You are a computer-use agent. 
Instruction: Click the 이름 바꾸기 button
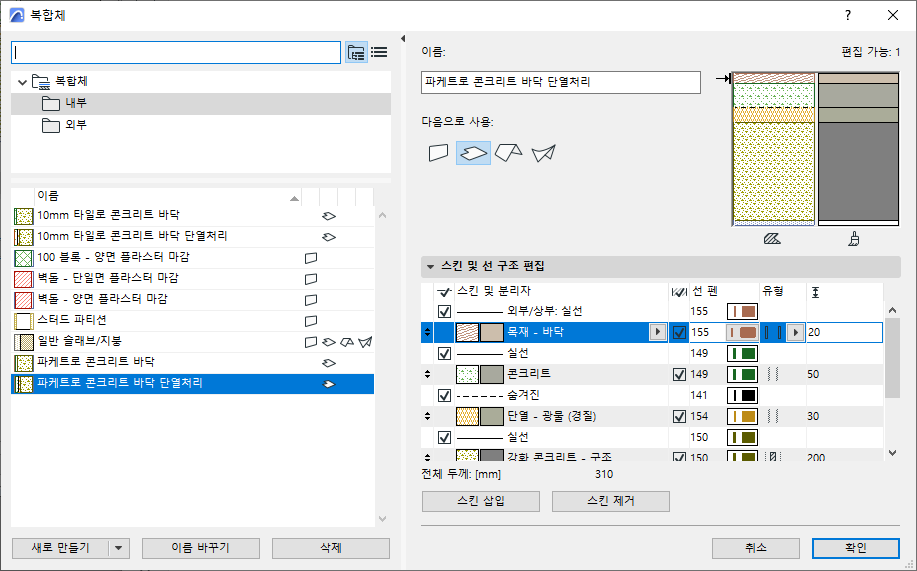click(201, 548)
